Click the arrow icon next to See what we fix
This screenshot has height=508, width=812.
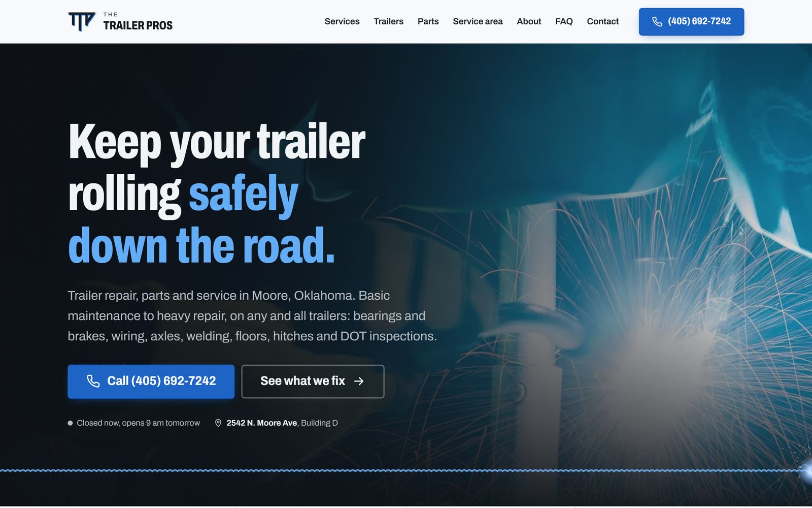(359, 381)
